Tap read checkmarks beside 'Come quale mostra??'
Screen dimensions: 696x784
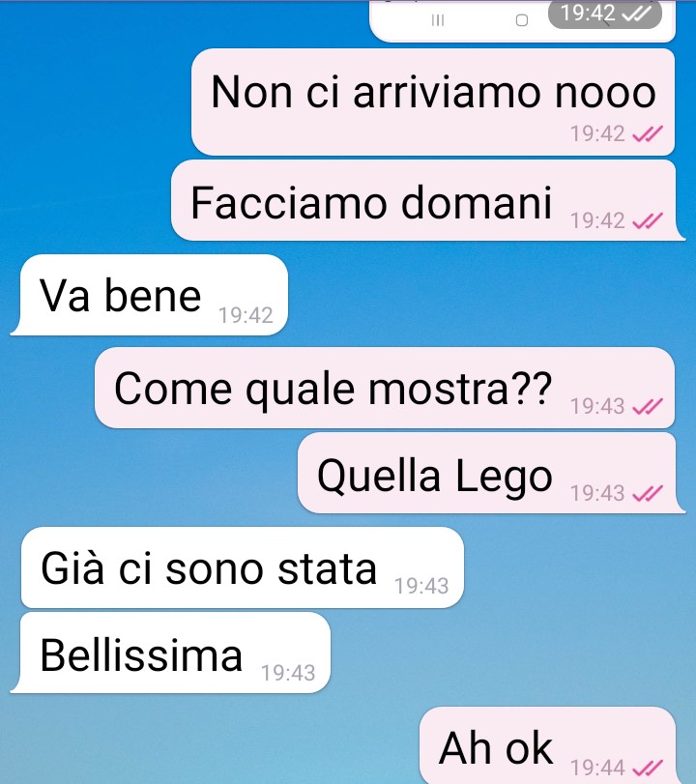648,406
